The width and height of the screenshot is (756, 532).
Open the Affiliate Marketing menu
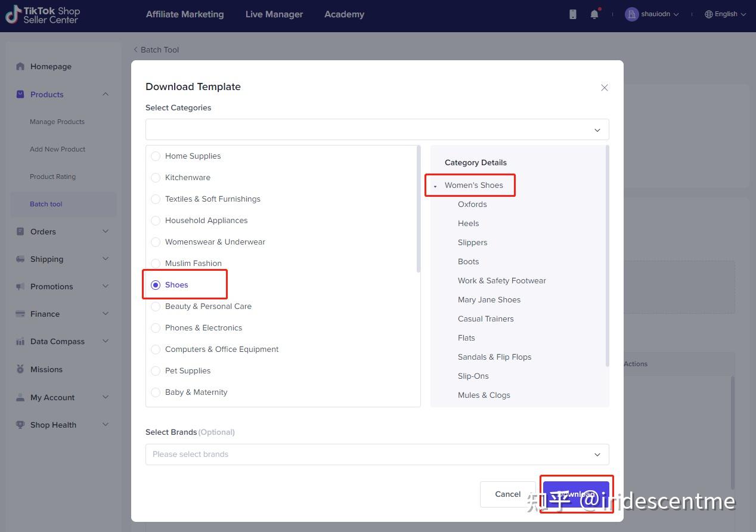tap(185, 14)
